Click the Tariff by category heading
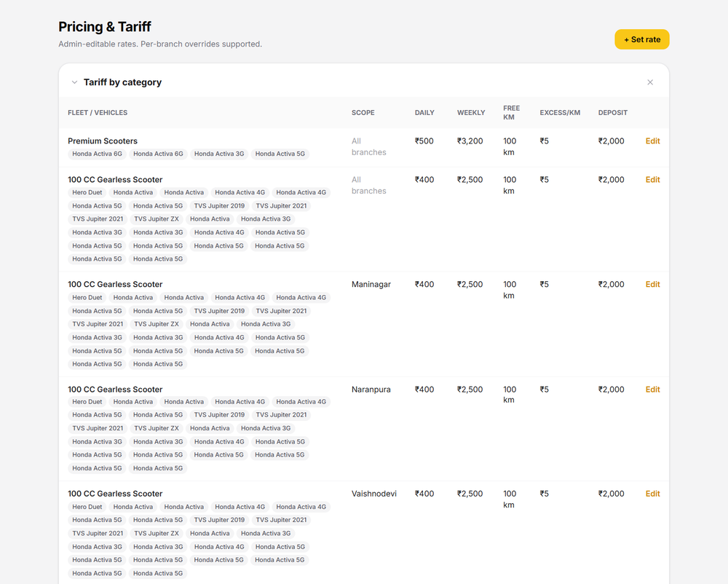728x584 pixels. [122, 82]
